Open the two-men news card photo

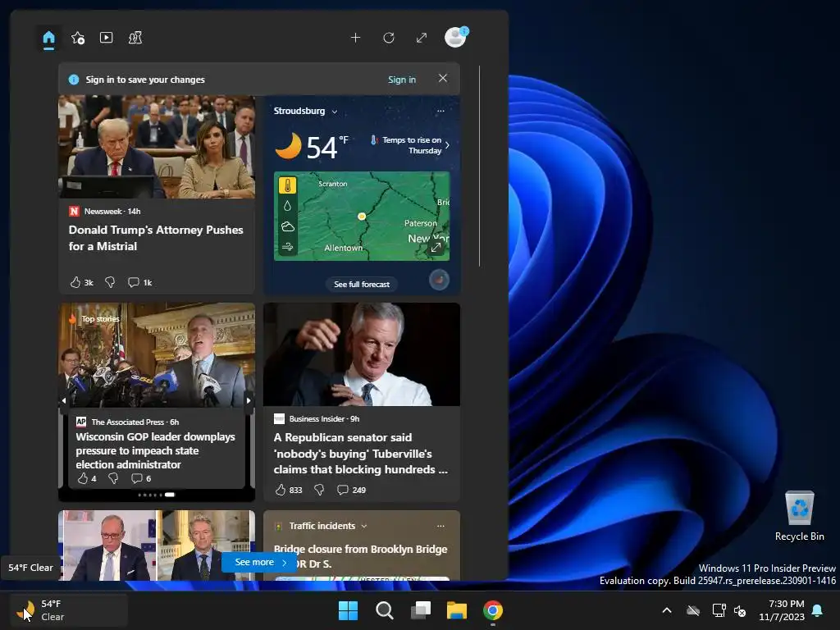coord(157,546)
